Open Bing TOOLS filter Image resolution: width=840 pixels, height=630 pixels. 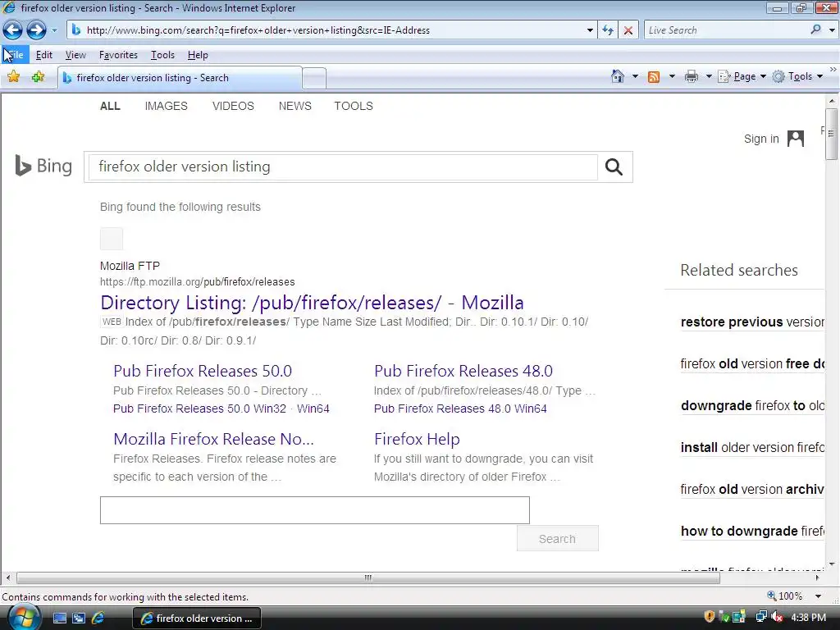click(354, 106)
